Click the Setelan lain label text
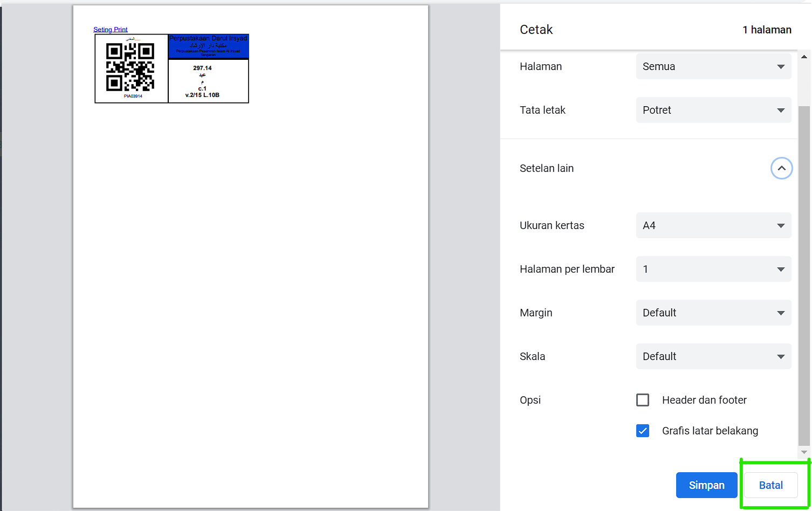 [547, 168]
